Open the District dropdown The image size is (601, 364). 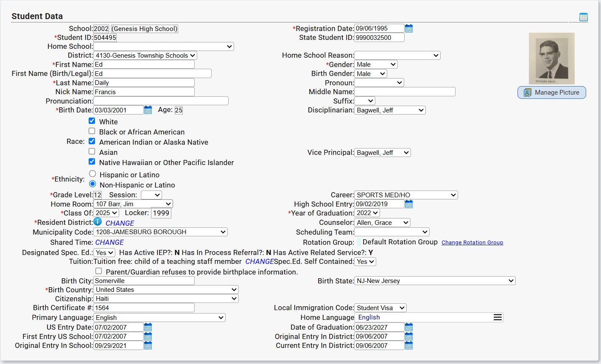(x=145, y=56)
